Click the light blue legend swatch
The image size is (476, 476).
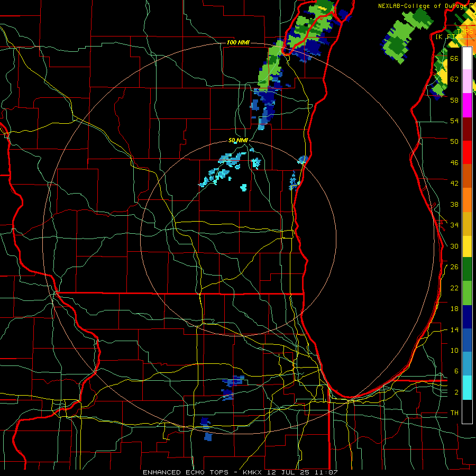(x=467, y=364)
